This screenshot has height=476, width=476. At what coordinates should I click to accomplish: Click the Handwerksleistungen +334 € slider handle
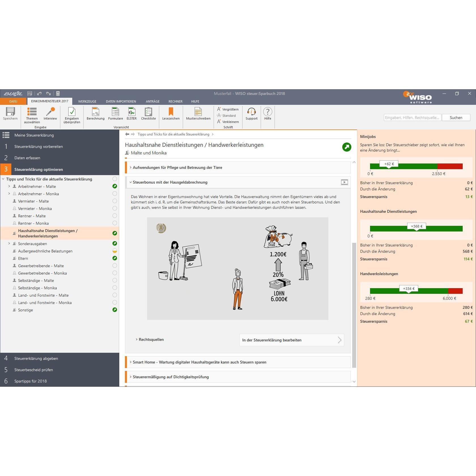point(409,289)
